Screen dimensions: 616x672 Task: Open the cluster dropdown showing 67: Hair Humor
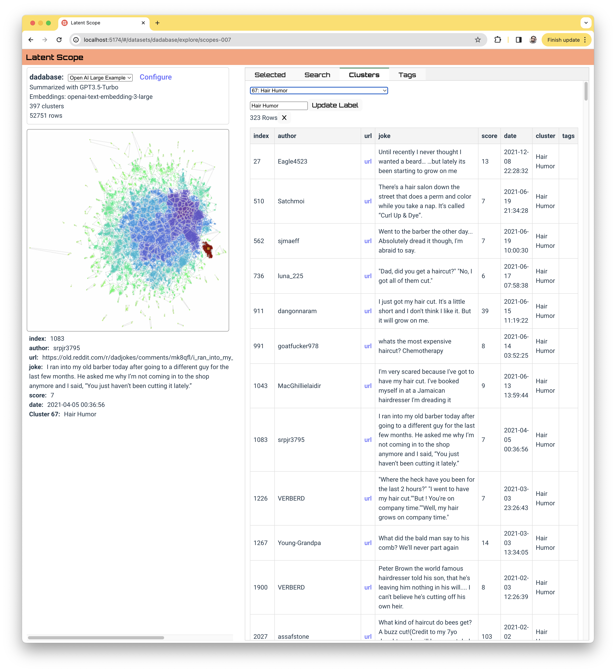tap(319, 90)
